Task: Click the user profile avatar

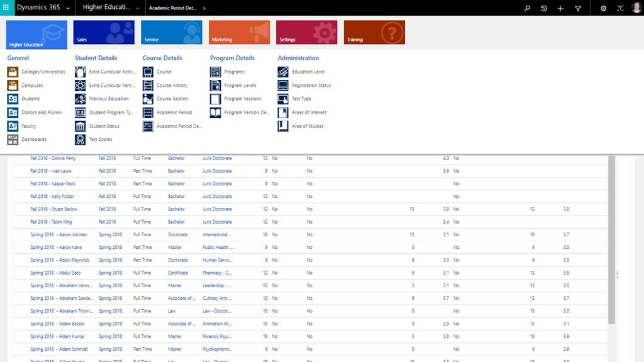Action: pyautogui.click(x=636, y=8)
